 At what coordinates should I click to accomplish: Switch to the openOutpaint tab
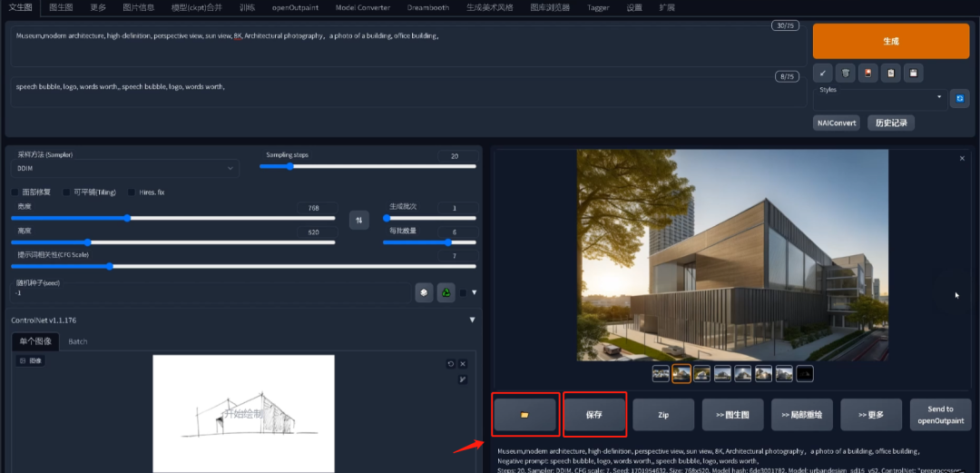[x=295, y=7]
